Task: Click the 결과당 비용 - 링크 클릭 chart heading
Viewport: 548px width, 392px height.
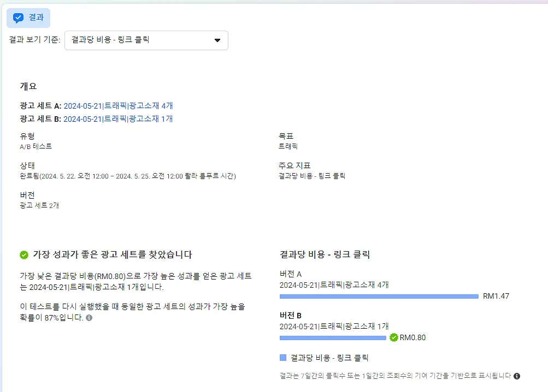Action: (325, 254)
